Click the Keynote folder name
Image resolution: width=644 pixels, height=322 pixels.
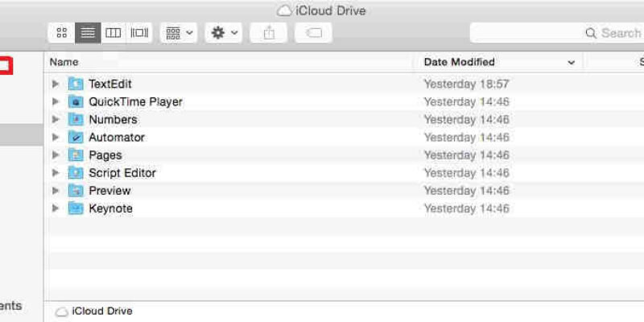pyautogui.click(x=110, y=208)
